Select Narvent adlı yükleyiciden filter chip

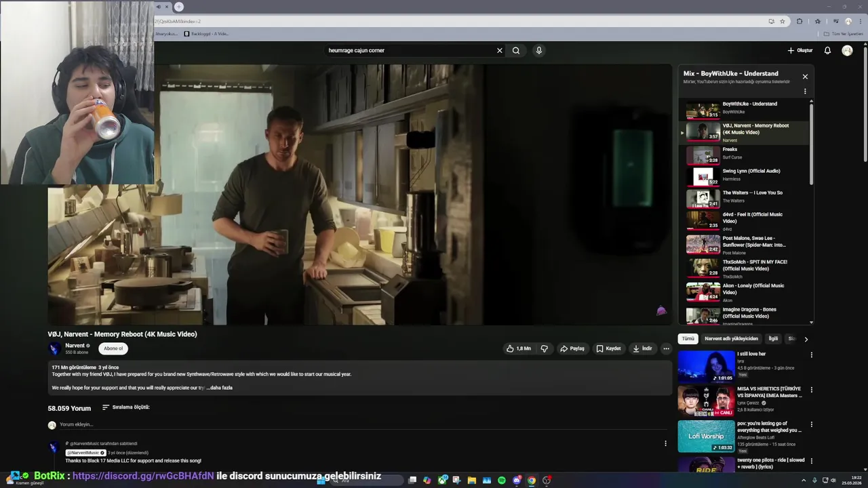(x=731, y=338)
